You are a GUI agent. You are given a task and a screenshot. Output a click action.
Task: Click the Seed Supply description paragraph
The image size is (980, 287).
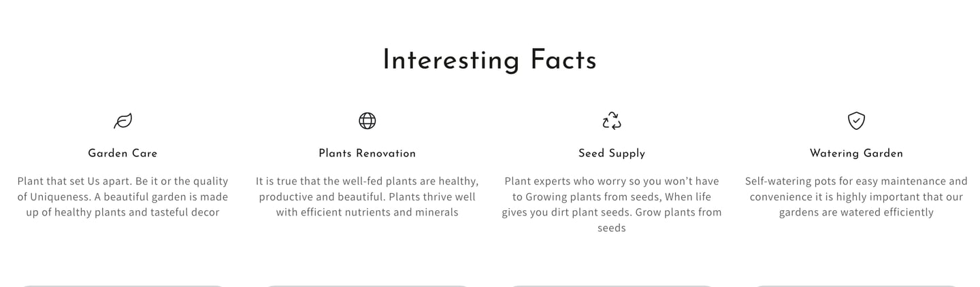coord(612,205)
